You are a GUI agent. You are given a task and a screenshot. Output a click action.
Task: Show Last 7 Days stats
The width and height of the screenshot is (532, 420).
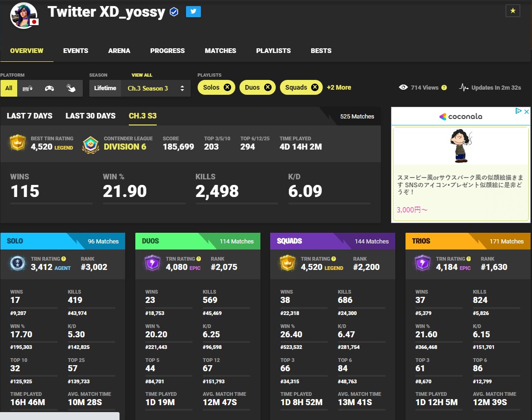(29, 116)
